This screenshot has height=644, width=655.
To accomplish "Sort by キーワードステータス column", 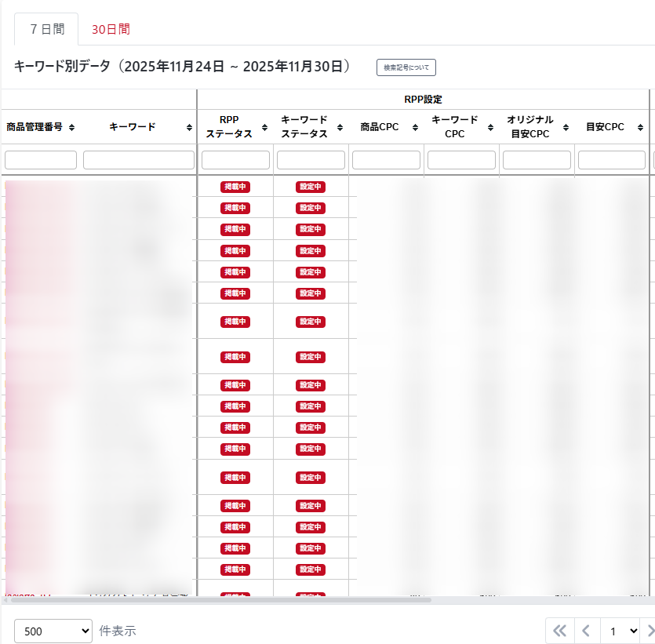I will coord(340,127).
